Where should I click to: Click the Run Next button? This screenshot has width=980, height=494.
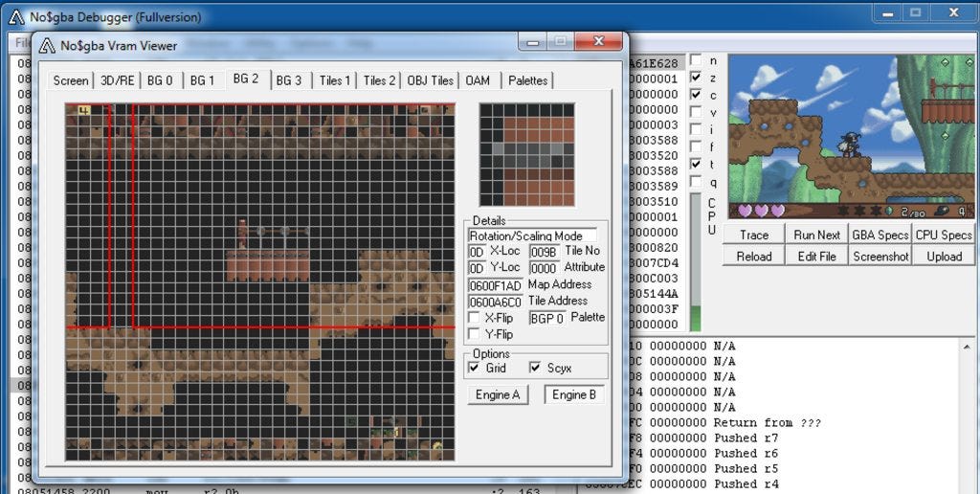click(817, 235)
